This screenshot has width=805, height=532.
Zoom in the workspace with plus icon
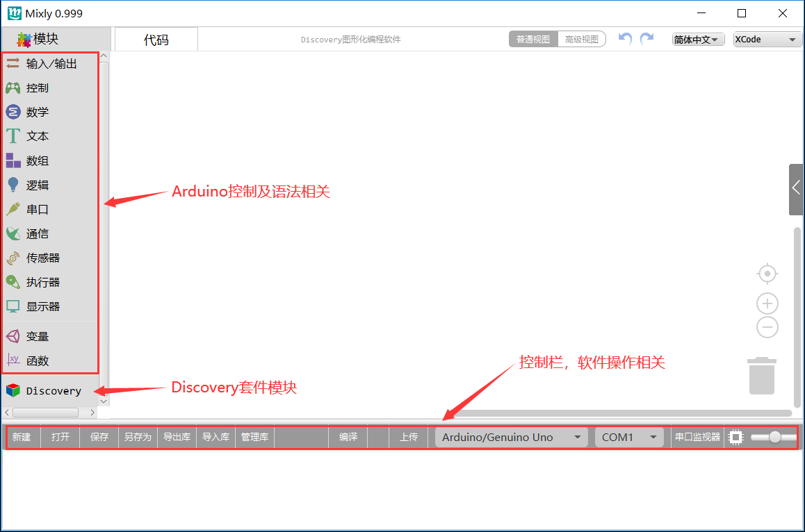(x=767, y=304)
